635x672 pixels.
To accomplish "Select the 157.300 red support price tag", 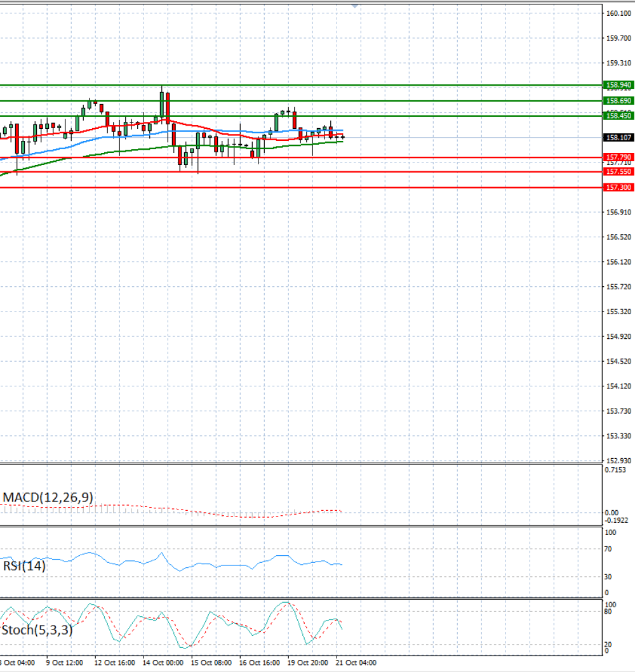I will [618, 187].
